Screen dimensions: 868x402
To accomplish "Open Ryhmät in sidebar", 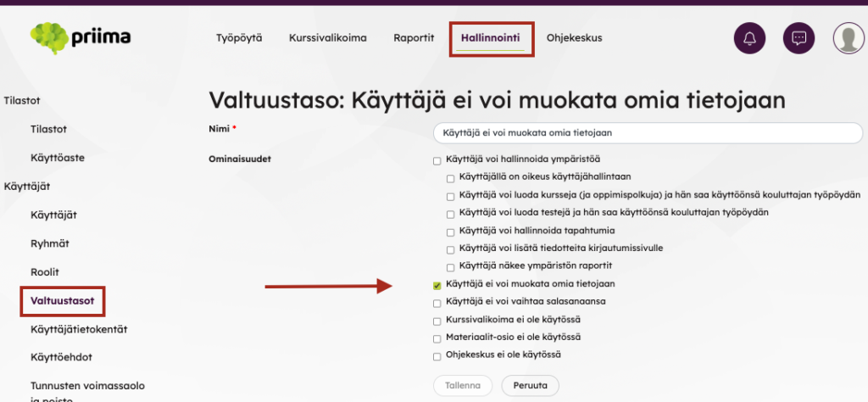I will coord(50,243).
